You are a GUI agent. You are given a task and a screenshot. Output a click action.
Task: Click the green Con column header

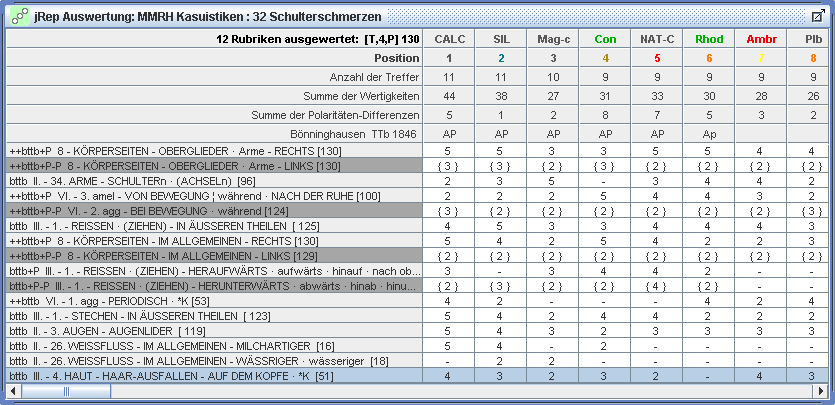pos(605,38)
